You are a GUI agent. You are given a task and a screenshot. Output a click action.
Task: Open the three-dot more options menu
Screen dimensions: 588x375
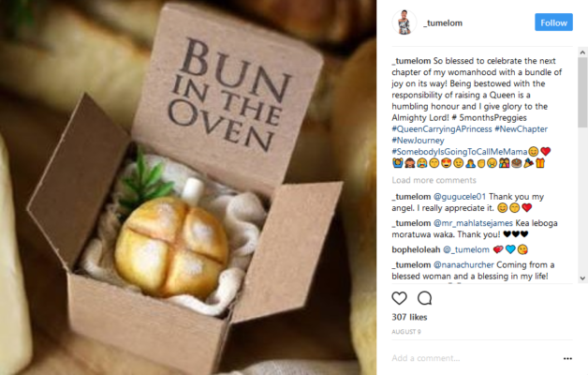click(567, 358)
